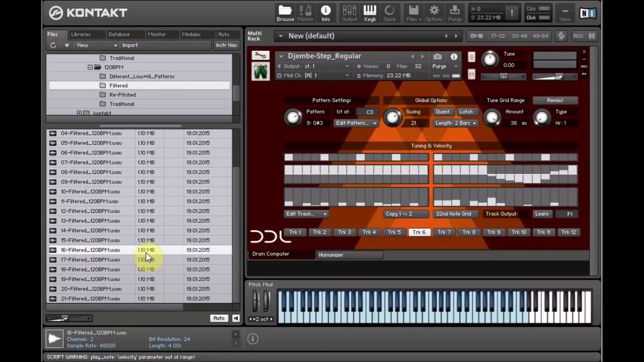Screen dimensions: 644x362
Task: Show instrument info circle icon
Action: (x=454, y=57)
